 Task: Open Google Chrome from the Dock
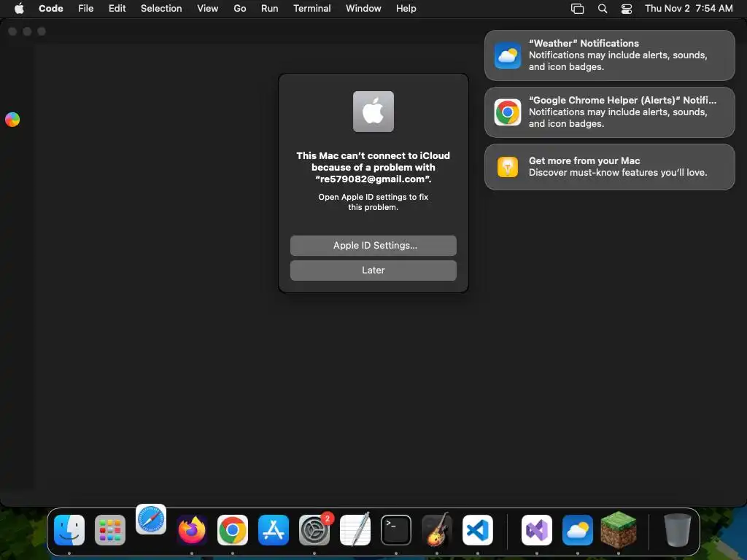click(233, 530)
